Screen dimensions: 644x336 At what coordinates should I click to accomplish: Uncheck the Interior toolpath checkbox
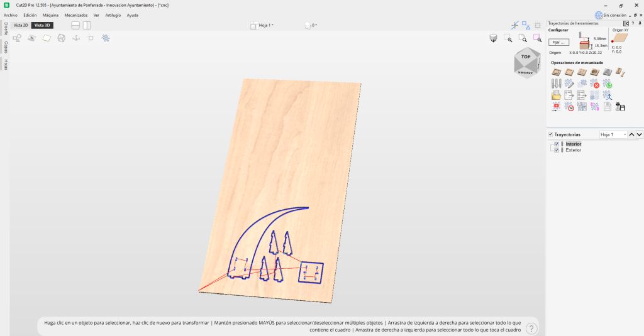point(557,144)
